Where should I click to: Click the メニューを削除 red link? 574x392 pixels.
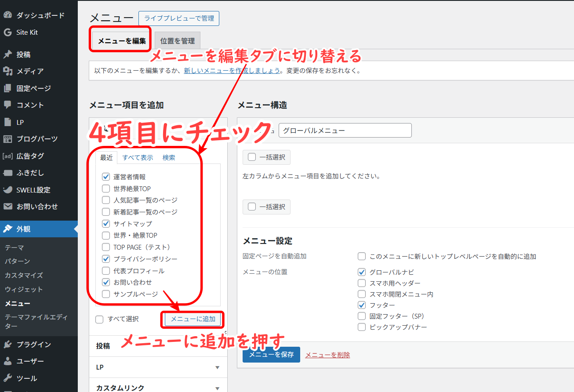tap(327, 355)
